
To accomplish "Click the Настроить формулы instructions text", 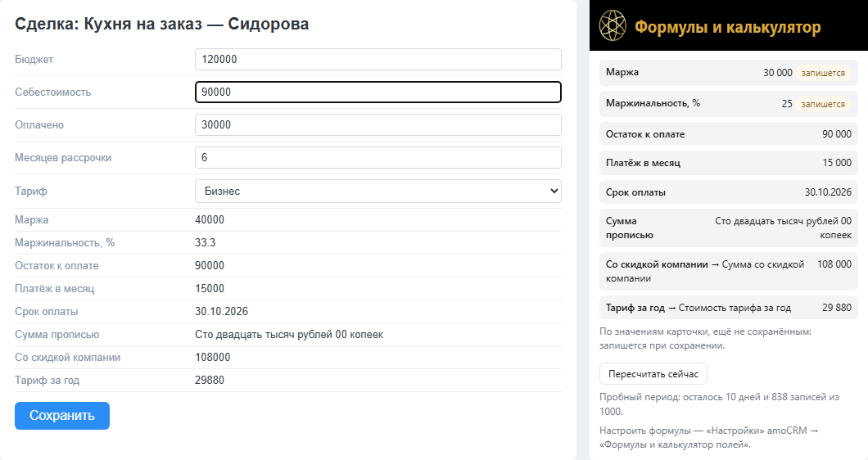I will point(709,437).
